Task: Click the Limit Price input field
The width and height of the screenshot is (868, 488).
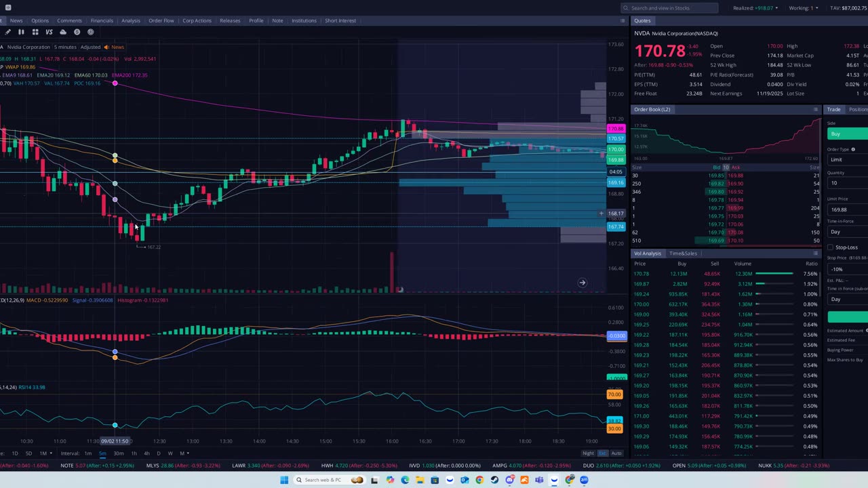Action: (848, 209)
